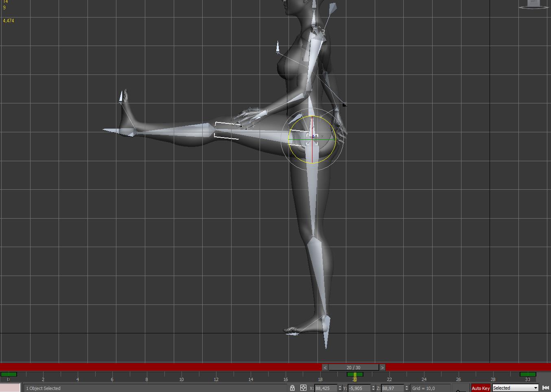551x392 pixels.
Task: Click the Auto Key button
Action: tap(481, 388)
